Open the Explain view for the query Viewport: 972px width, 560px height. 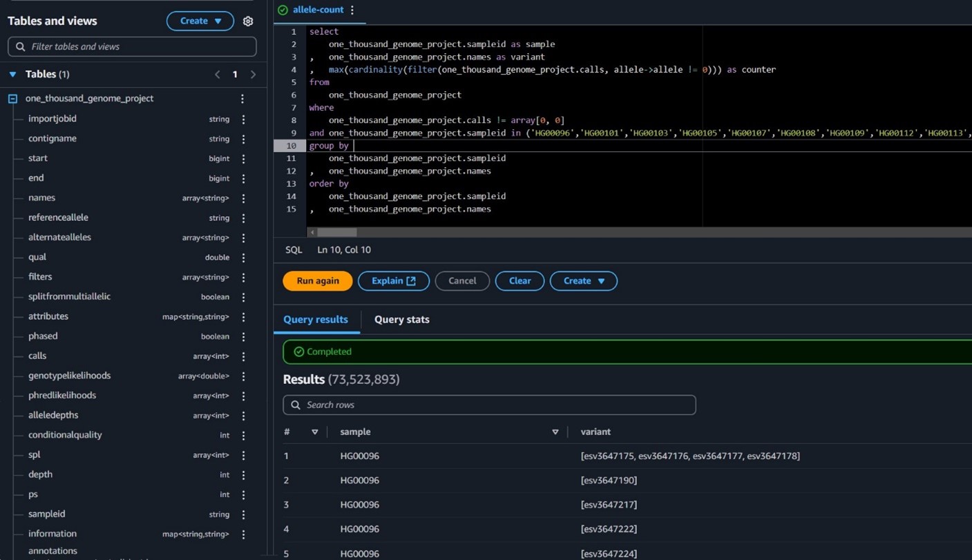[x=393, y=281]
